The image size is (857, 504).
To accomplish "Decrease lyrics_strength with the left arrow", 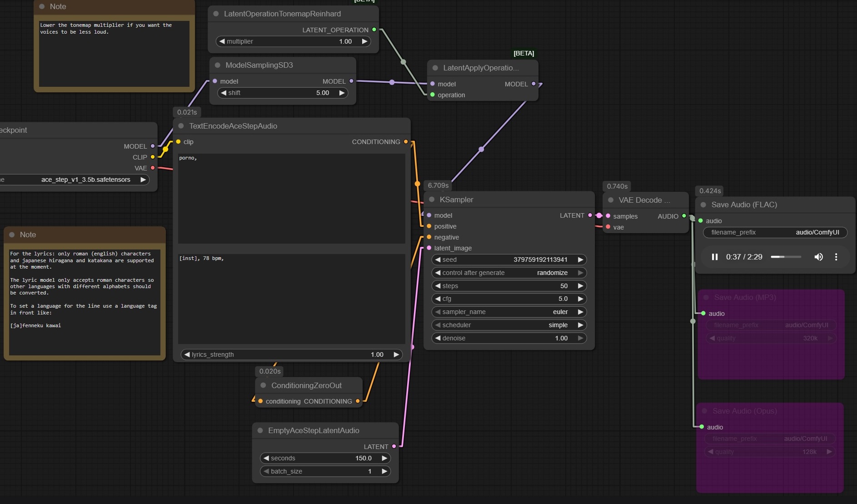I will [187, 354].
